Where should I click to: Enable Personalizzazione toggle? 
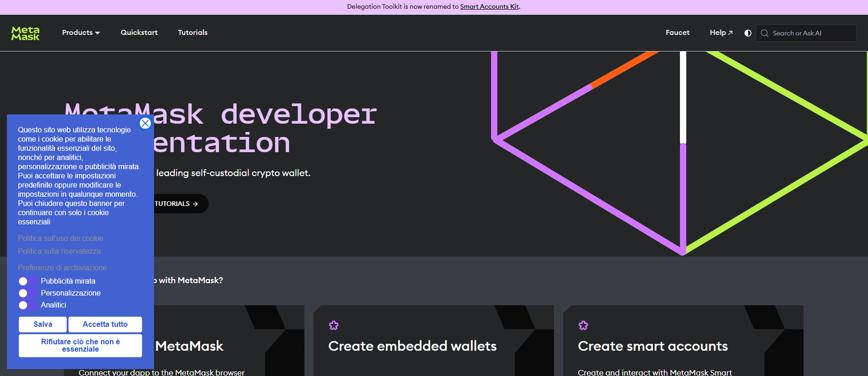point(28,293)
